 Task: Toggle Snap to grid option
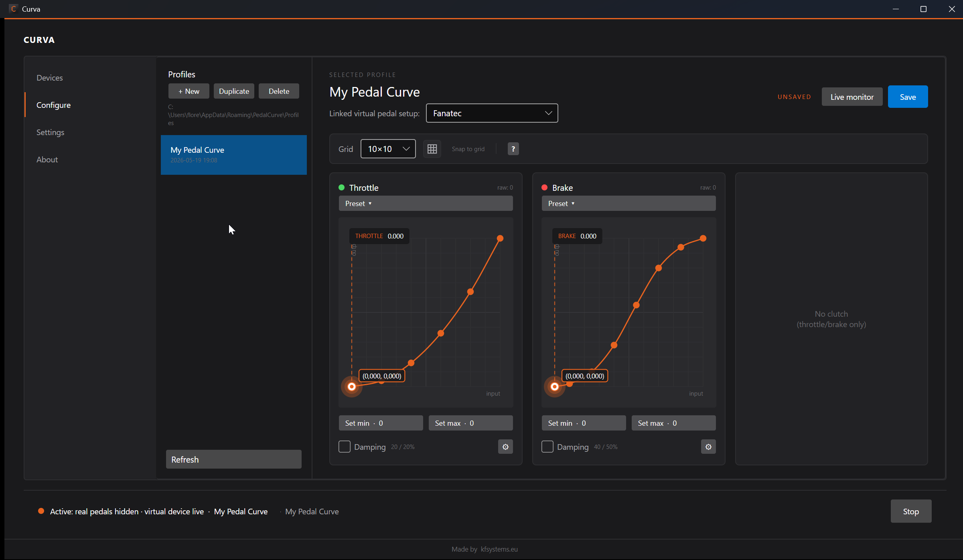468,149
